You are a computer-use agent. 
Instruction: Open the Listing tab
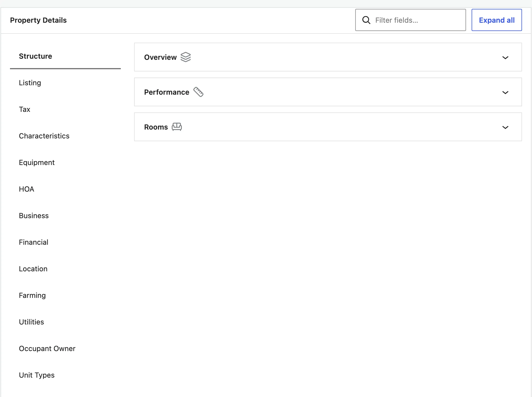(65, 83)
